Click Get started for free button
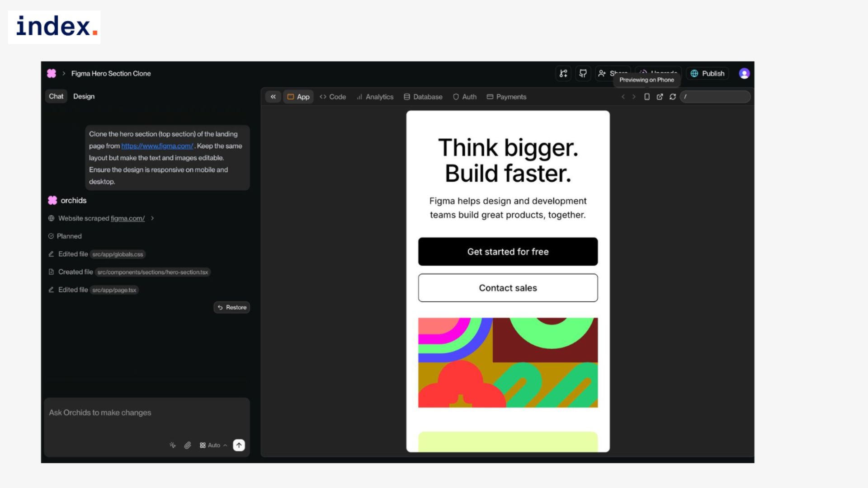 508,252
